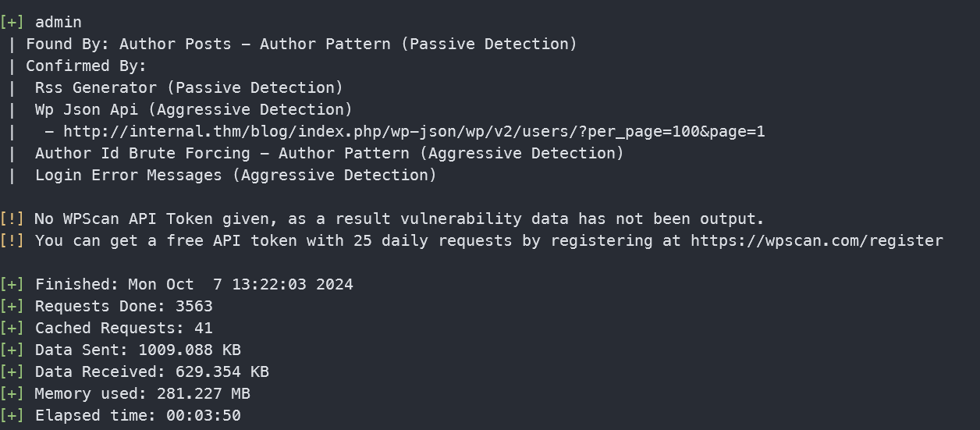This screenshot has height=430, width=980.
Task: Click the [!] marker before "You can get a free"
Action: point(12,240)
